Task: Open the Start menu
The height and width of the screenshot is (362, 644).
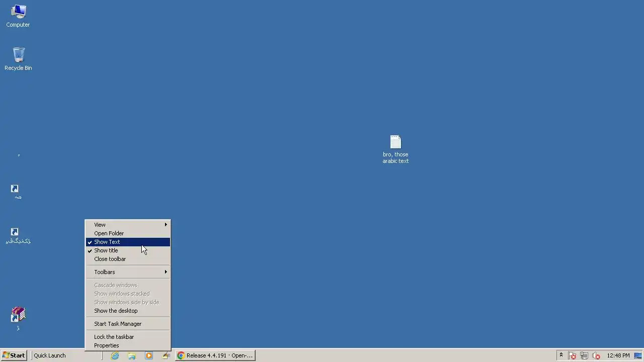Action: (14, 355)
